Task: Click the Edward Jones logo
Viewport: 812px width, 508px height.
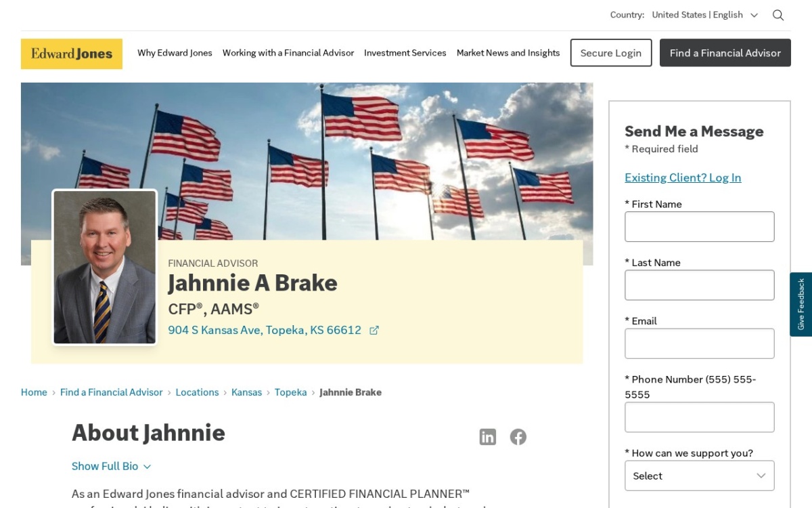Action: pyautogui.click(x=72, y=54)
